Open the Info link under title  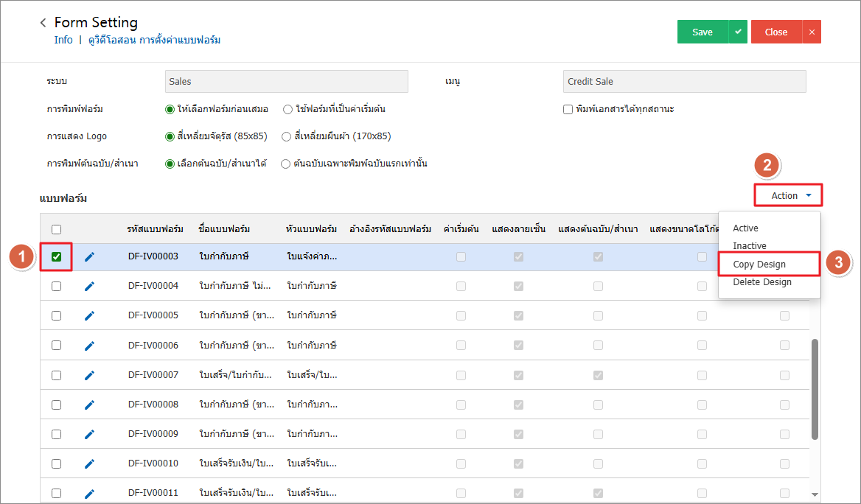(x=63, y=40)
